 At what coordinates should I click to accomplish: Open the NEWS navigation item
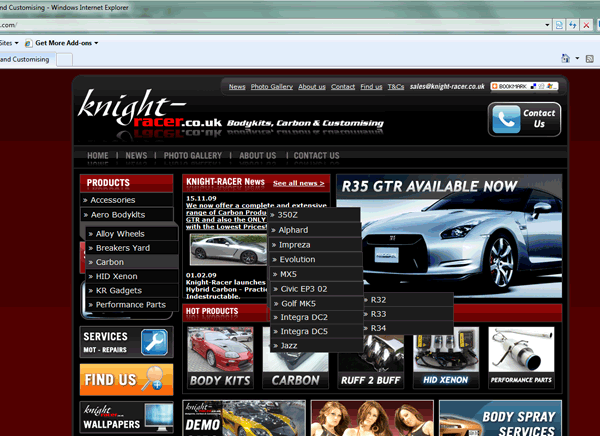[x=136, y=155]
